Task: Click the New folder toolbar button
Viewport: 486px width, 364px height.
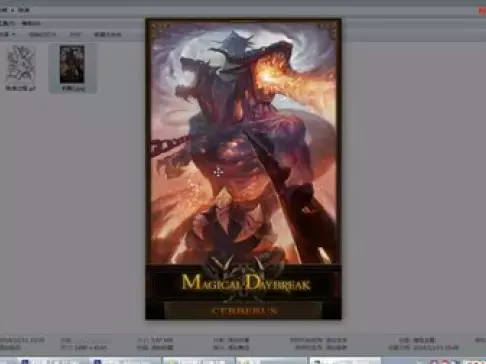Action: click(107, 34)
